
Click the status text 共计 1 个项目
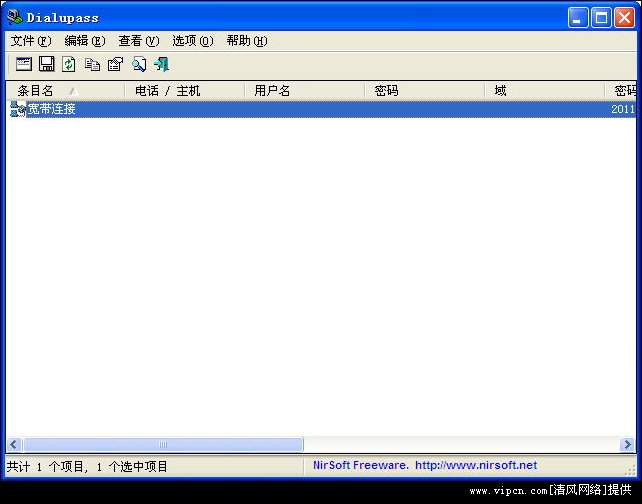click(x=45, y=466)
